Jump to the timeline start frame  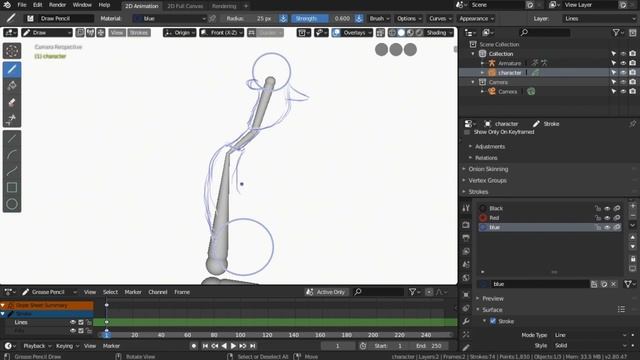tap(205, 346)
